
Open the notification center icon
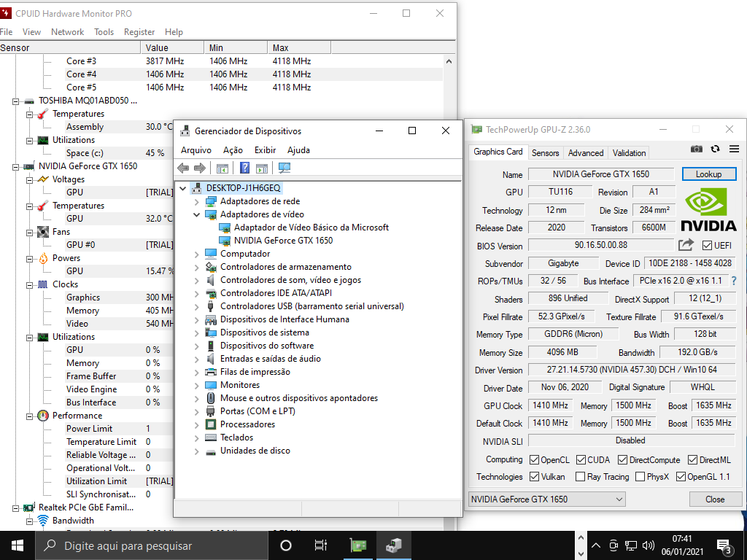[x=724, y=547]
